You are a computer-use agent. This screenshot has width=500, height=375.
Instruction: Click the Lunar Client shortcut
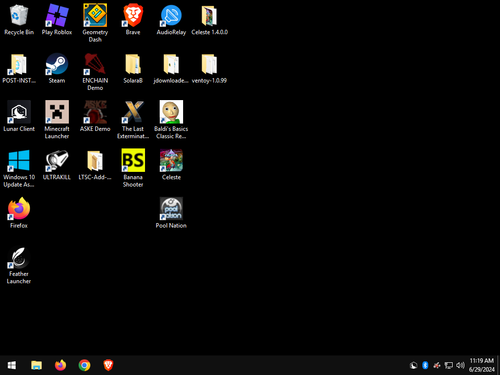pos(19,116)
